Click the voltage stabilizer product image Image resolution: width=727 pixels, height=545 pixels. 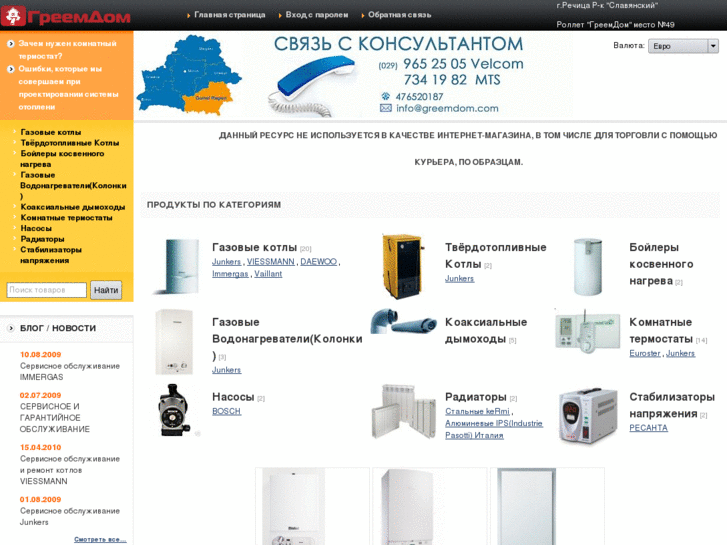[x=588, y=416]
